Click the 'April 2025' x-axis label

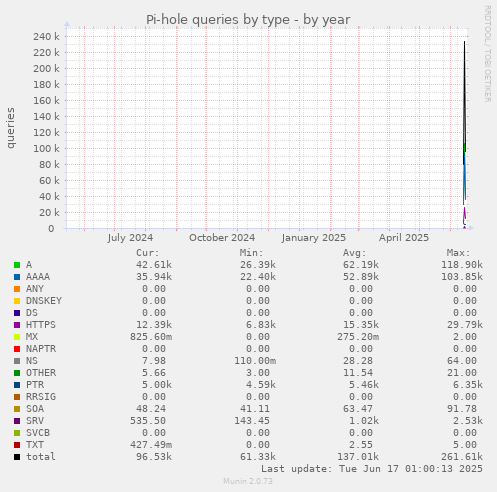click(404, 238)
